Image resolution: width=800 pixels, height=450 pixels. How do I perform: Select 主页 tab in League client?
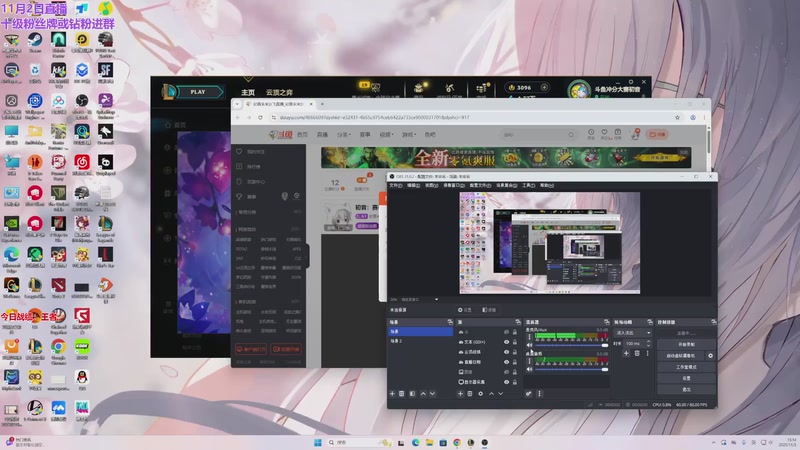click(248, 93)
